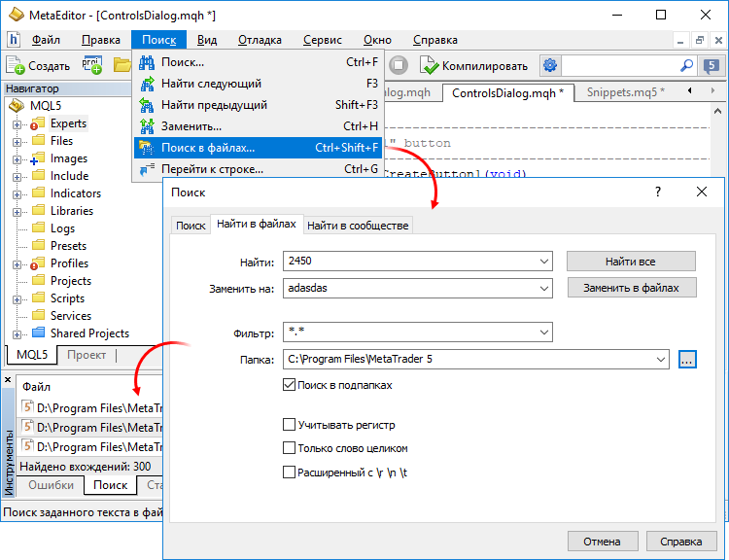
Task: Close the tools panel with X
Action: (x=8, y=380)
